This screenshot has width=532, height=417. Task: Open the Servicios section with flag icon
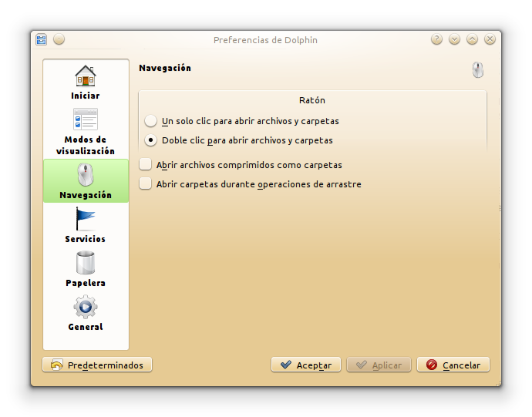[86, 225]
